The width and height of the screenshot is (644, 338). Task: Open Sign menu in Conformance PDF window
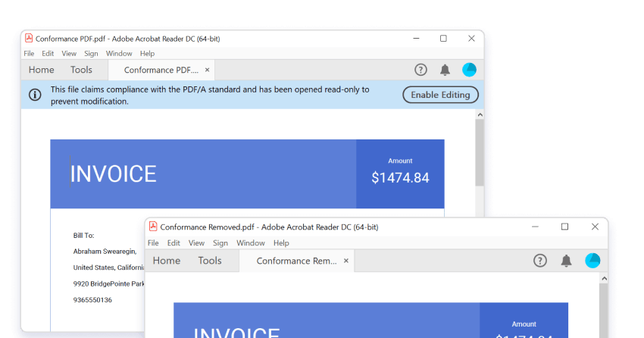click(x=91, y=54)
